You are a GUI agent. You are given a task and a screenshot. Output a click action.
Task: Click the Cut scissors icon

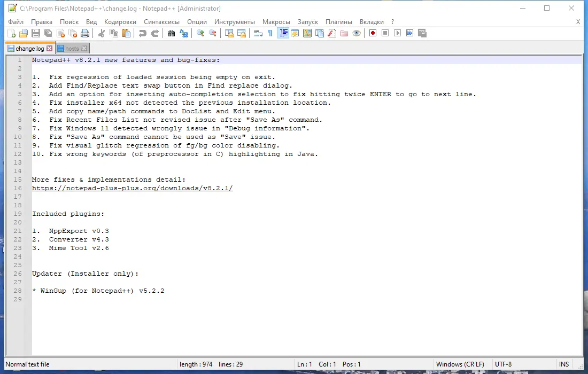pyautogui.click(x=101, y=33)
